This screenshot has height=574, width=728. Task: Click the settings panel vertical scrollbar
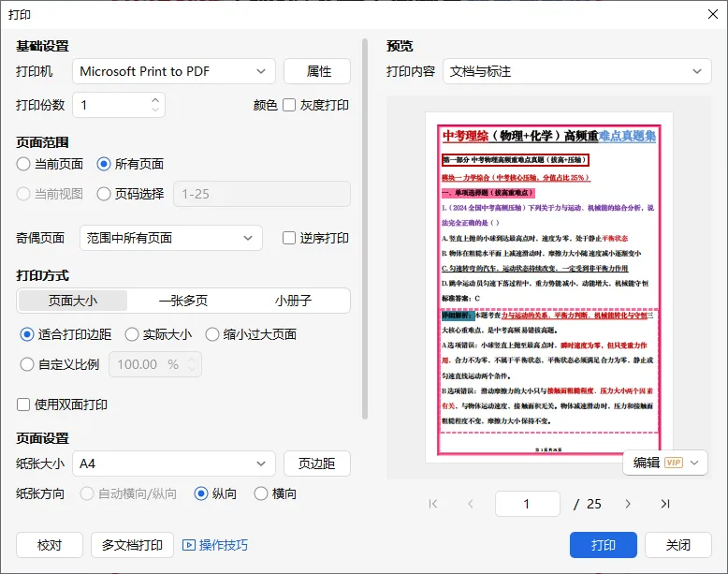point(364,229)
